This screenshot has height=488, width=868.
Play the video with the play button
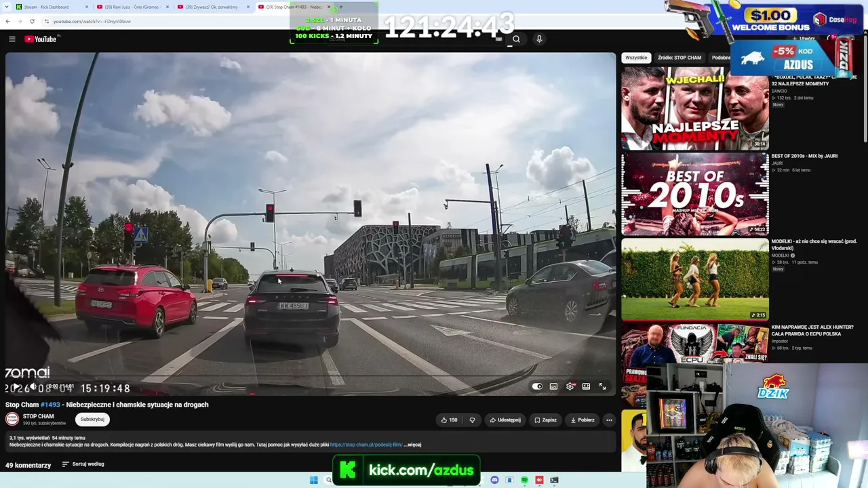(x=16, y=386)
